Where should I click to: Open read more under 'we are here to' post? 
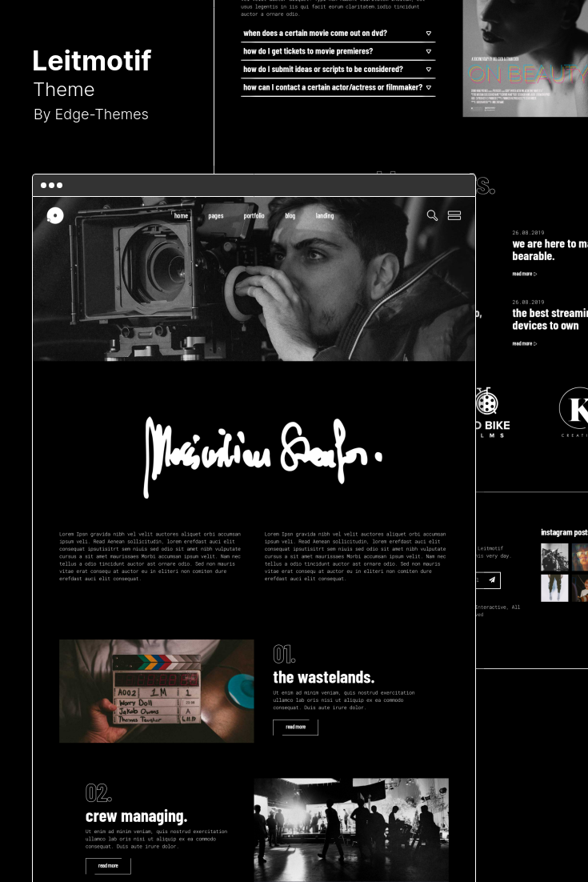click(525, 274)
